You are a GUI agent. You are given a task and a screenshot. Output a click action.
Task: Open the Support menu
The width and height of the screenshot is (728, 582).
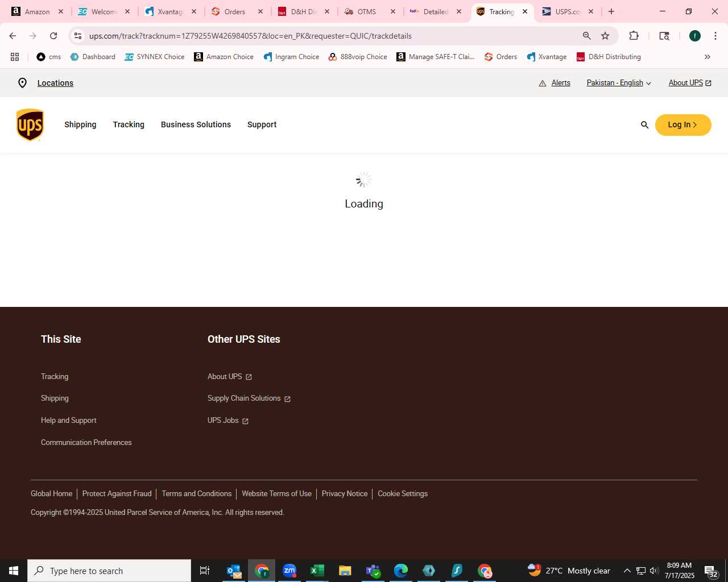tap(262, 124)
